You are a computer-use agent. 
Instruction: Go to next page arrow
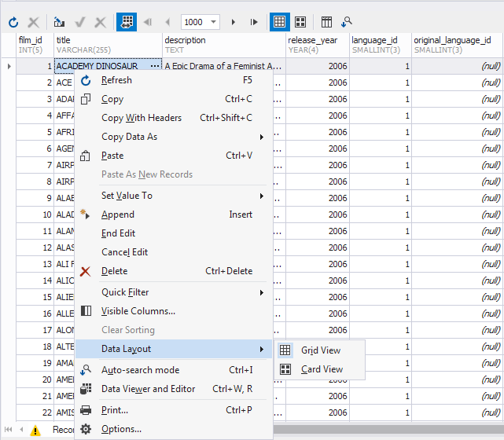point(234,22)
